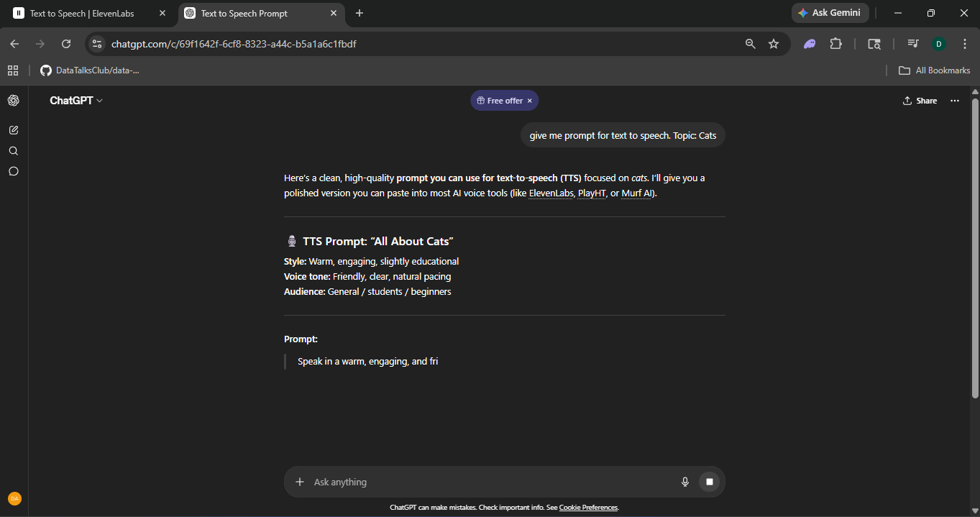
Task: Reload the current page
Action: 66,44
